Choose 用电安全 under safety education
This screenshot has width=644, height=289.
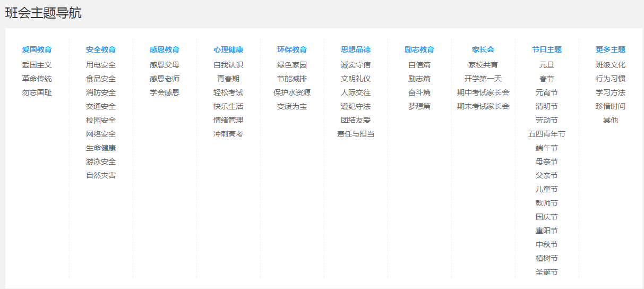tap(101, 65)
